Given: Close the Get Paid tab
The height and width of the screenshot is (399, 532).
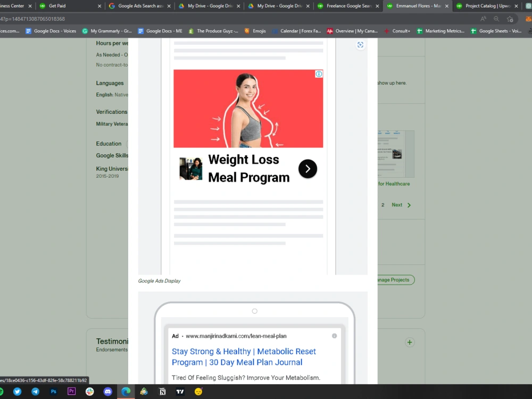Looking at the screenshot, I should pyautogui.click(x=99, y=6).
